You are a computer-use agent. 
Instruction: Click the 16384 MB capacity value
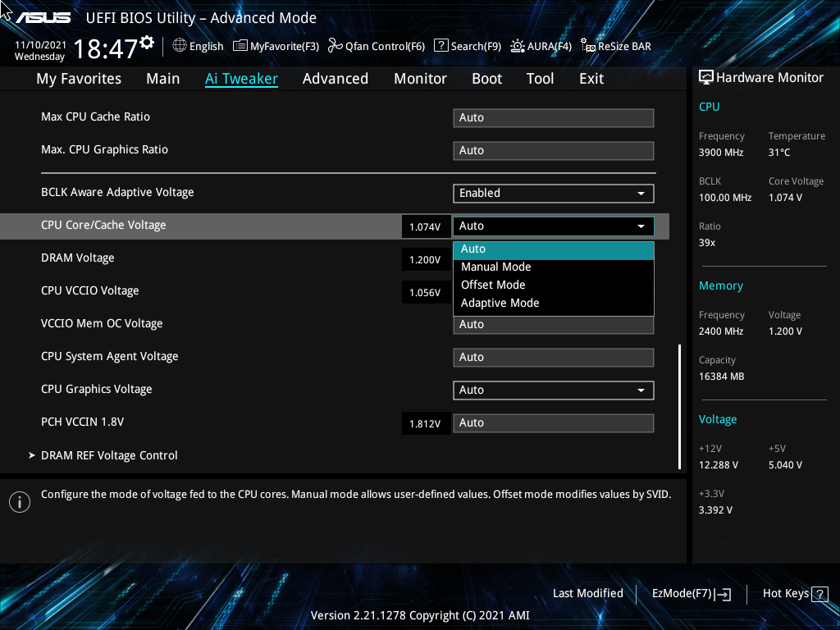[722, 377]
